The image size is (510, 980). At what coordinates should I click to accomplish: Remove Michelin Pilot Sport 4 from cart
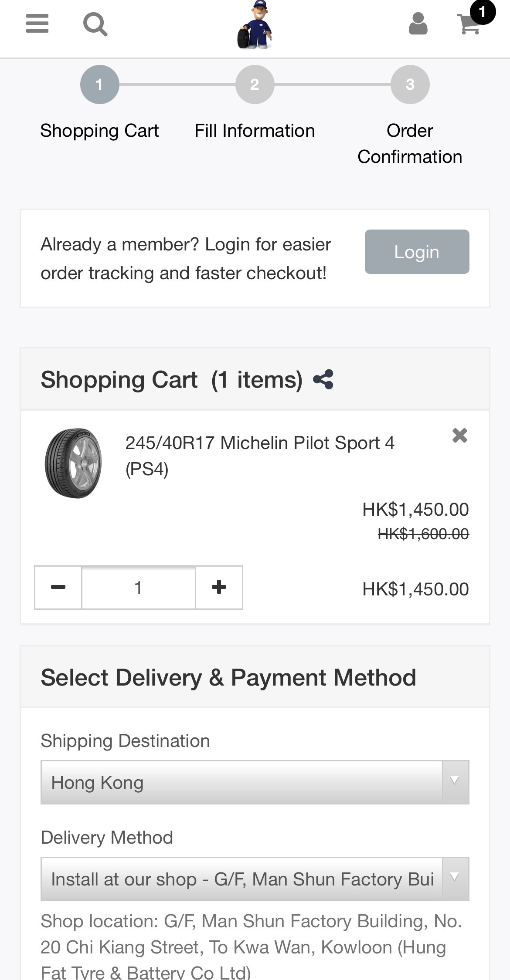(459, 435)
